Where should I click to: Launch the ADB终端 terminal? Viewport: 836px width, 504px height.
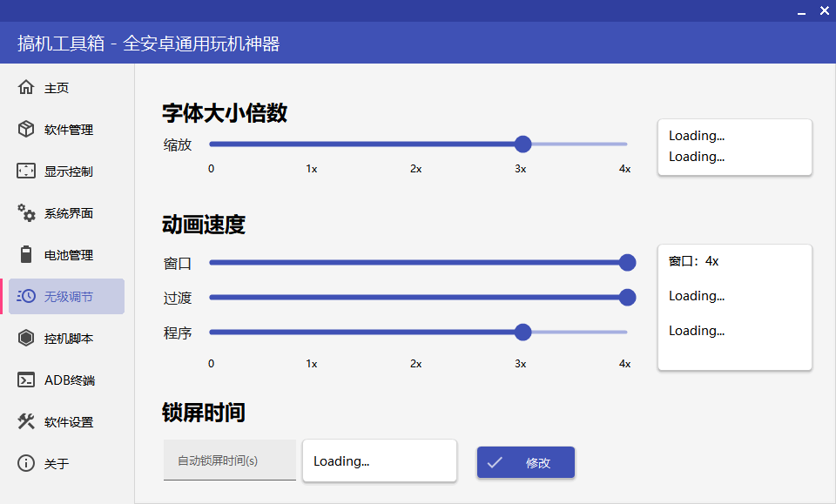pyautogui.click(x=63, y=380)
